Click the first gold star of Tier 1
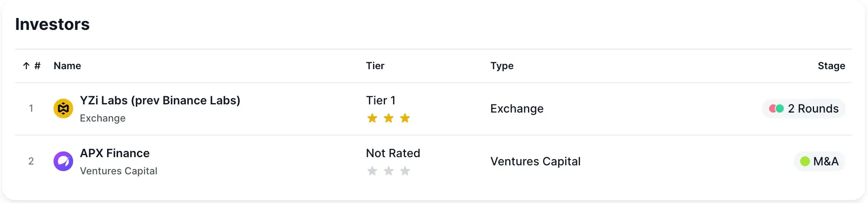 (x=372, y=118)
